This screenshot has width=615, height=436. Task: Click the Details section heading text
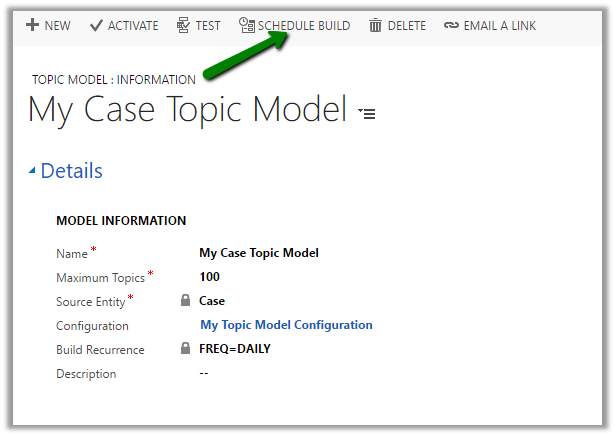71,171
